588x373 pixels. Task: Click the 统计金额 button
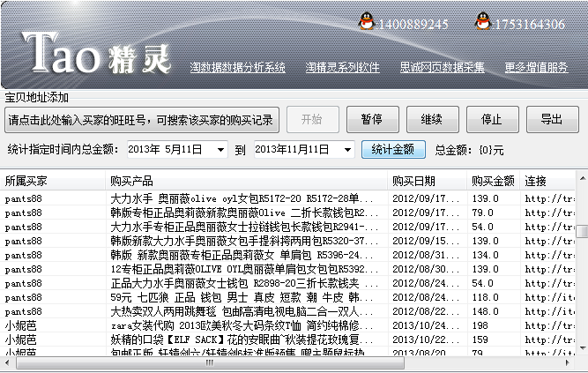(x=393, y=150)
